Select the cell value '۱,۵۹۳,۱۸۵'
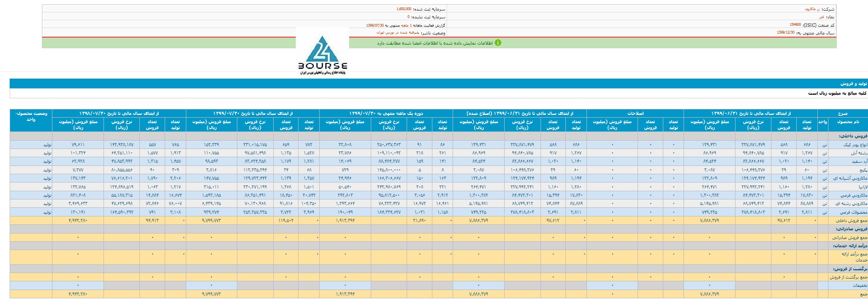 point(212,195)
